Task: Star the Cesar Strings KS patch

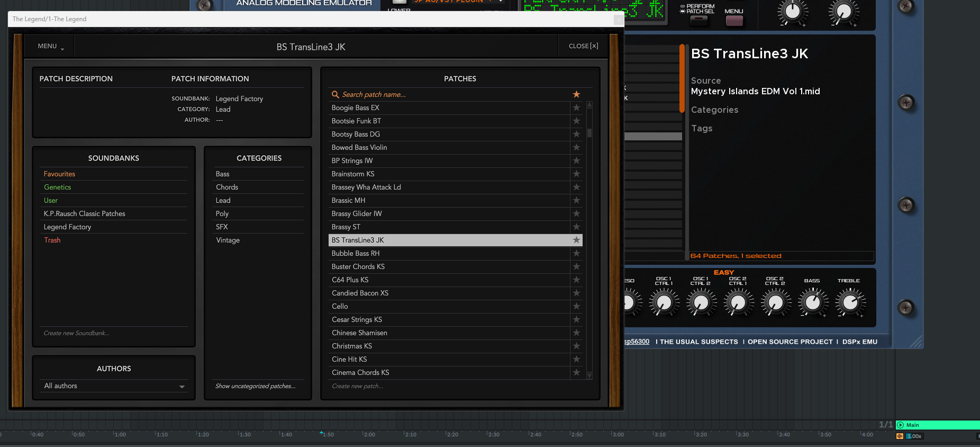Action: pyautogui.click(x=576, y=319)
